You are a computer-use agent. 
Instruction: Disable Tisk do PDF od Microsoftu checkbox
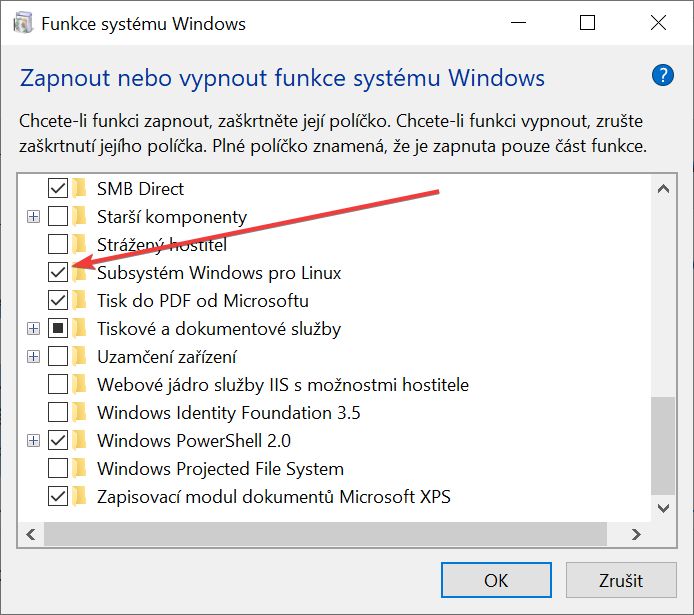[58, 300]
